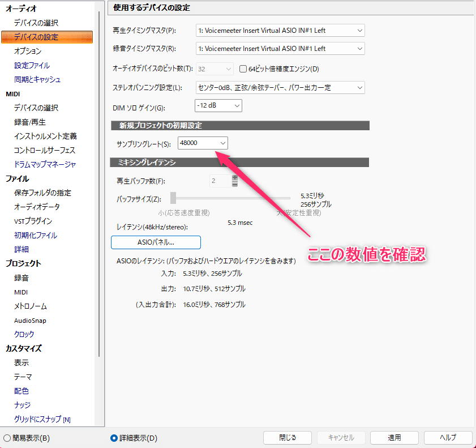Open 表示 under カスタマイズ
Screen dimensions: 476x448
point(22,362)
